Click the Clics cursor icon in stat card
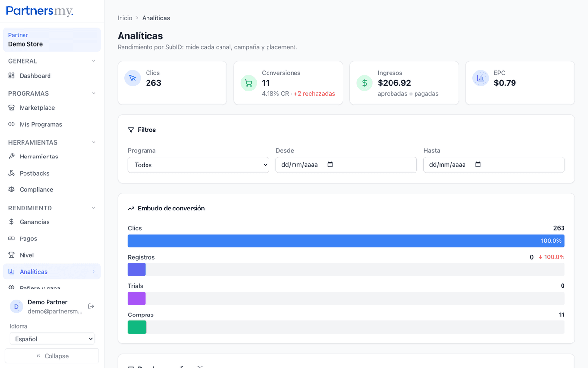This screenshot has width=588, height=368. point(133,78)
